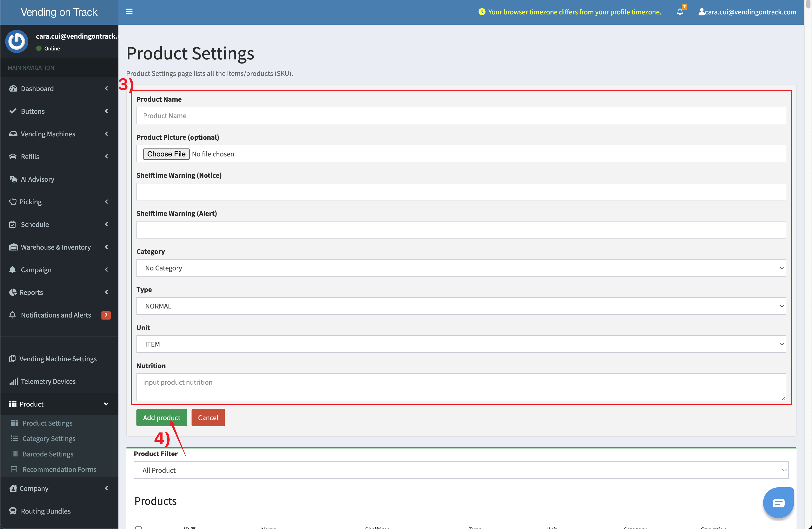Click the Dashboard gauge icon
812x529 pixels.
coord(13,89)
